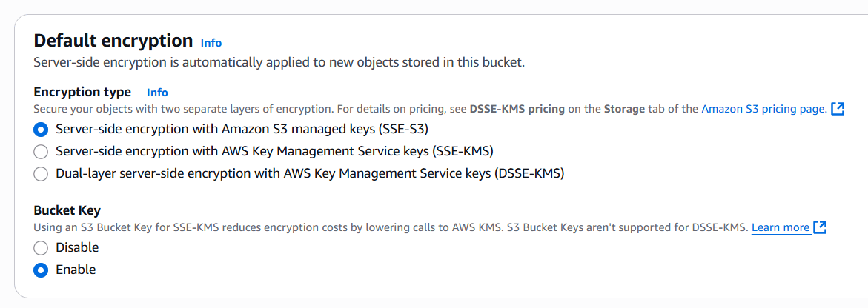Image resolution: width=868 pixels, height=308 pixels.
Task: Open external link icon beside Amazon S3 pricing page
Action: click(x=838, y=110)
